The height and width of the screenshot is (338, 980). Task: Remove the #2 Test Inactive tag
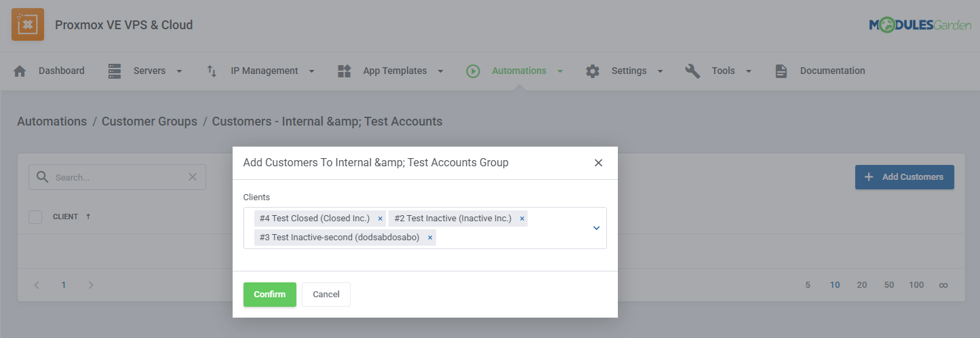[522, 219]
